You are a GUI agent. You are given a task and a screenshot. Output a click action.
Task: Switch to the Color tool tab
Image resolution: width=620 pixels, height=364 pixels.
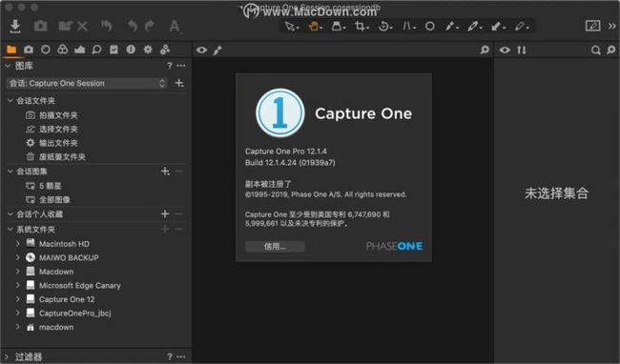[62, 50]
